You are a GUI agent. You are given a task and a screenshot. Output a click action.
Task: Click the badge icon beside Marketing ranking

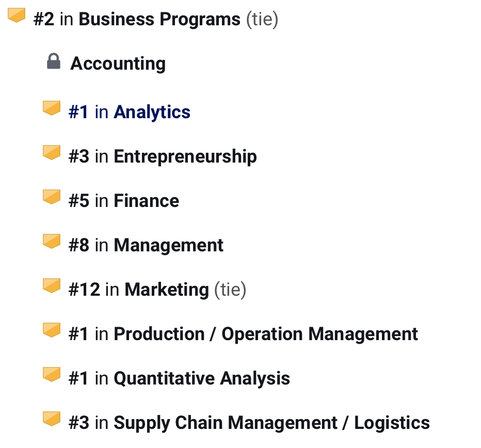[x=52, y=285]
